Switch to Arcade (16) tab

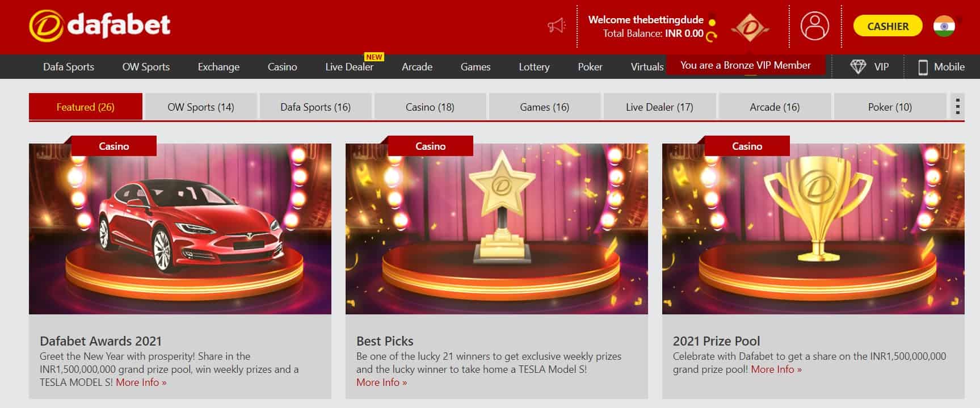pyautogui.click(x=775, y=107)
